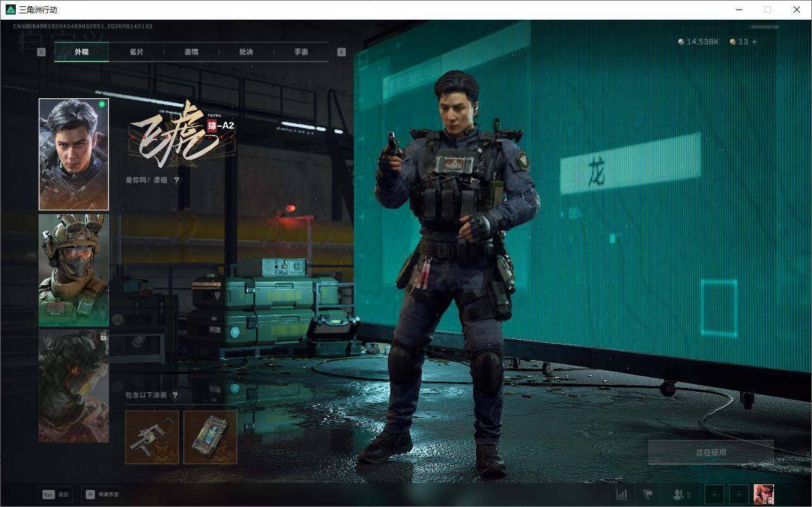Click the Q previous-tab key icon
Viewport: 812px width, 507px height.
41,52
